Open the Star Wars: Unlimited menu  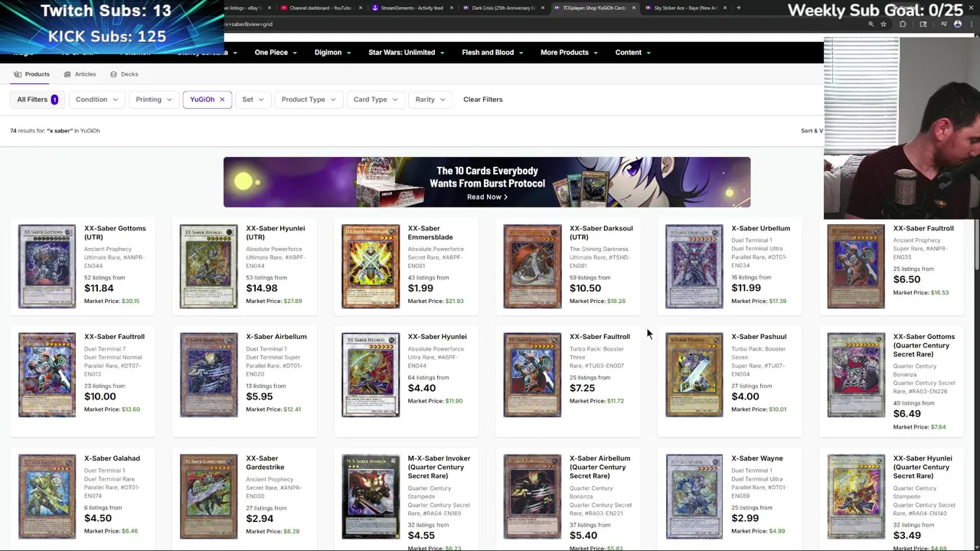407,53
